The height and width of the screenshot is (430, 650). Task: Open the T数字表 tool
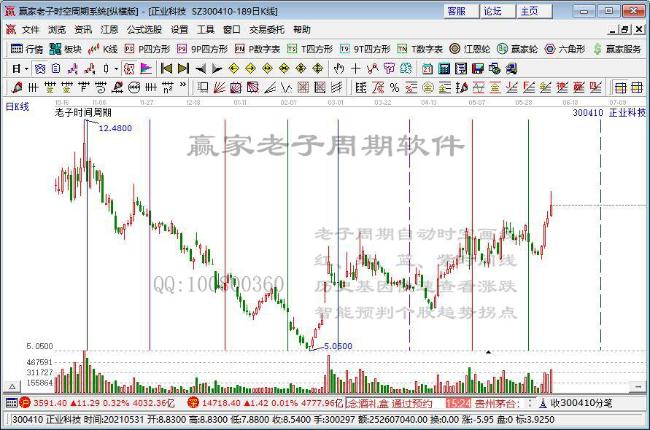pos(420,49)
